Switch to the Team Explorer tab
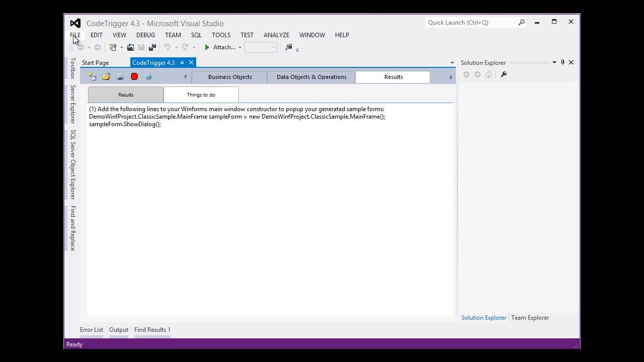The width and height of the screenshot is (644, 362). click(x=530, y=318)
